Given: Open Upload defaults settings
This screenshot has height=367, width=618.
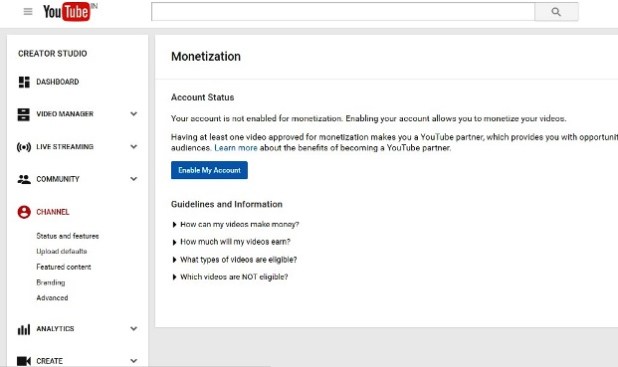Looking at the screenshot, I should [61, 251].
